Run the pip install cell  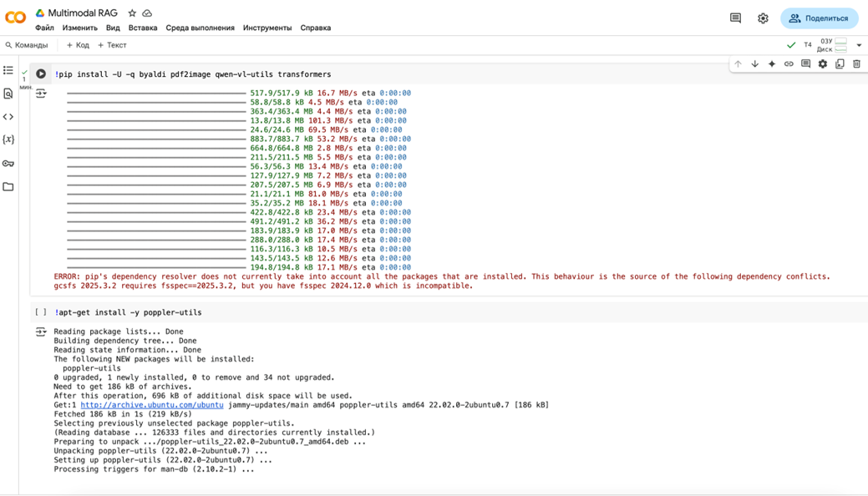coord(41,73)
